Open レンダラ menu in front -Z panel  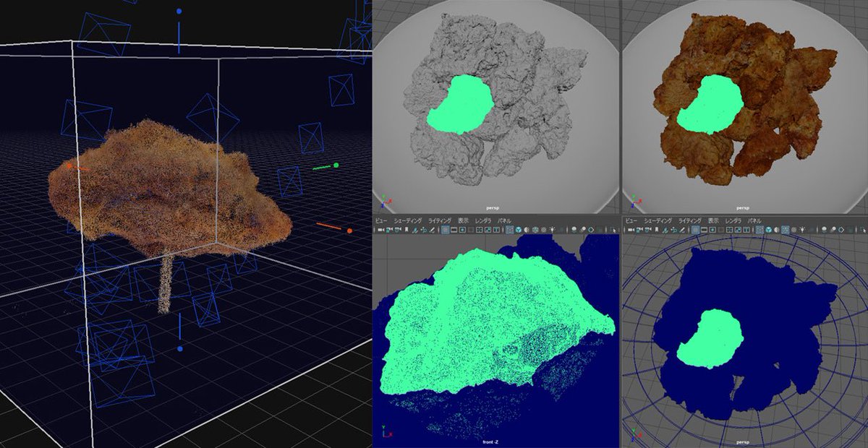[x=483, y=220]
